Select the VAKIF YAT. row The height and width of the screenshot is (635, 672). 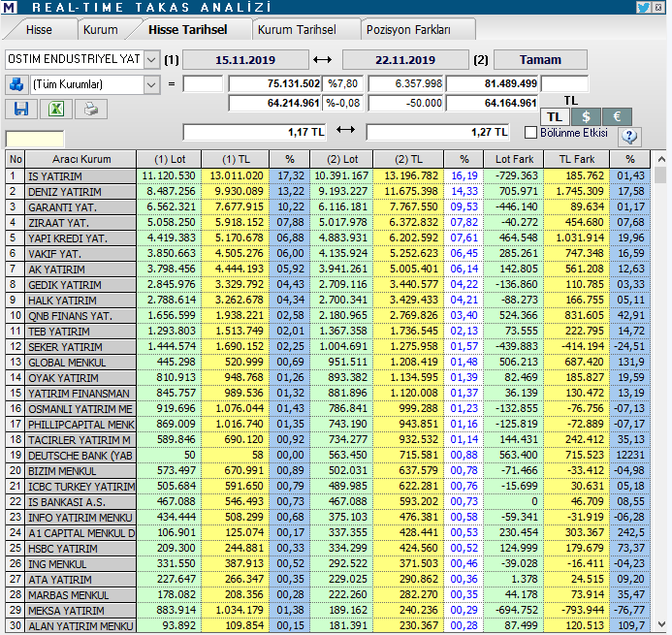pos(328,254)
